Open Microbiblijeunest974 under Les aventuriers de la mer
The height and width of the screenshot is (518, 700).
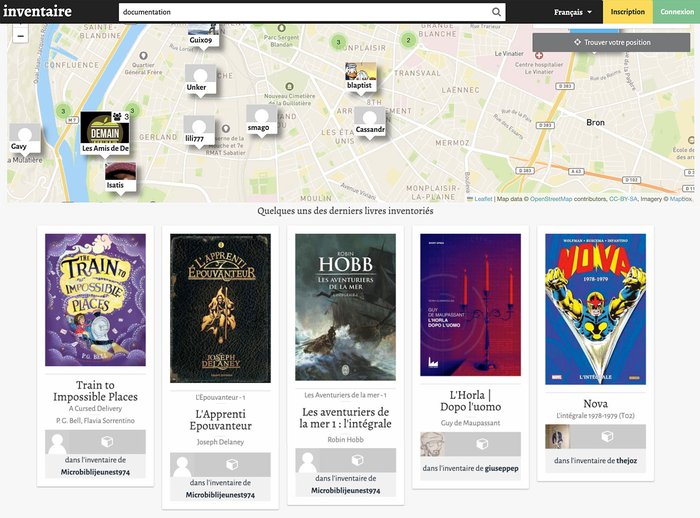[x=346, y=490]
